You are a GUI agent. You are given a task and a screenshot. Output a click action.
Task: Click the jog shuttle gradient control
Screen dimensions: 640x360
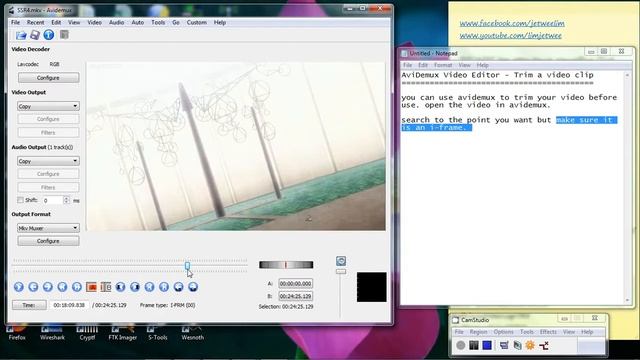[286, 265]
